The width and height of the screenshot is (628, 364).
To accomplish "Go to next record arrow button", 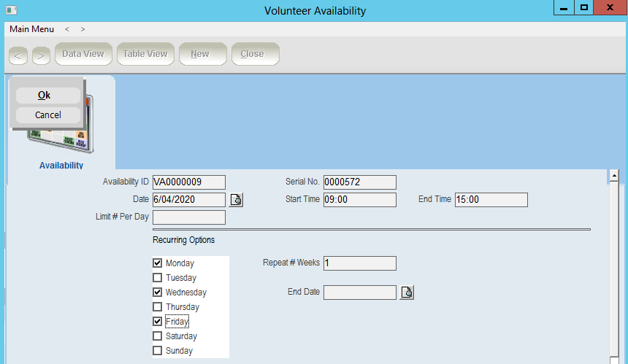I will (x=41, y=55).
